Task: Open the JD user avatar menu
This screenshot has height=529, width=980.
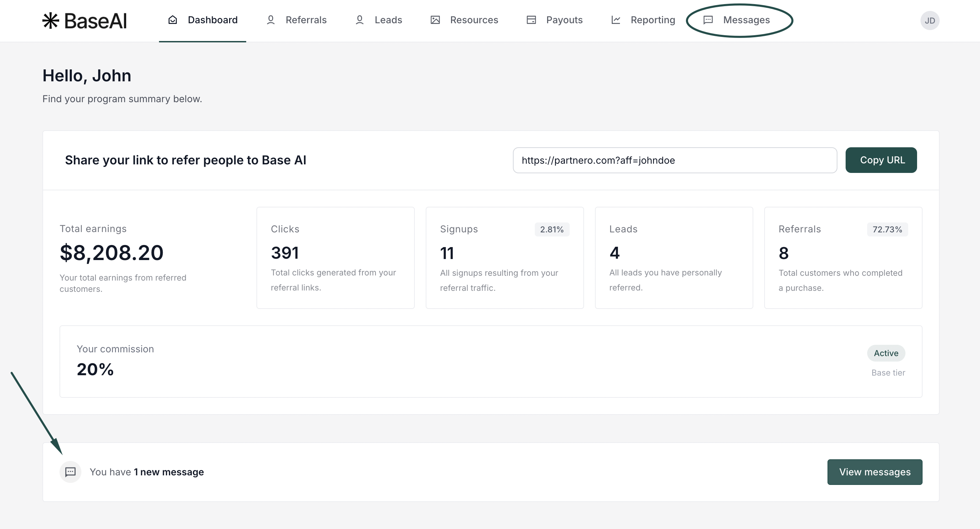Action: [929, 21]
